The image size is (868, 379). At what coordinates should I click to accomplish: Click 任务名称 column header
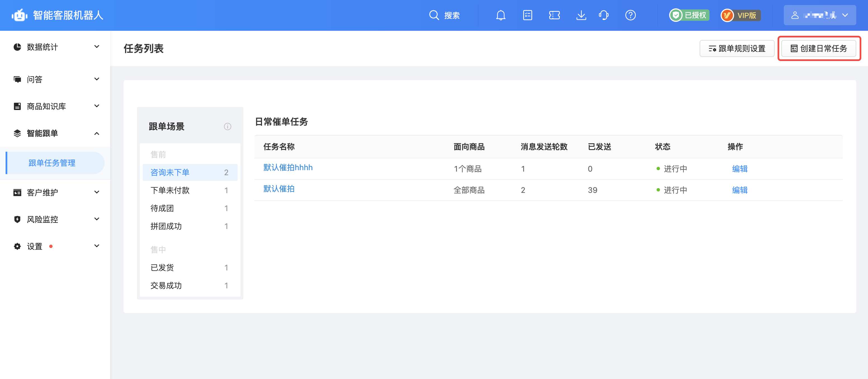click(x=279, y=147)
